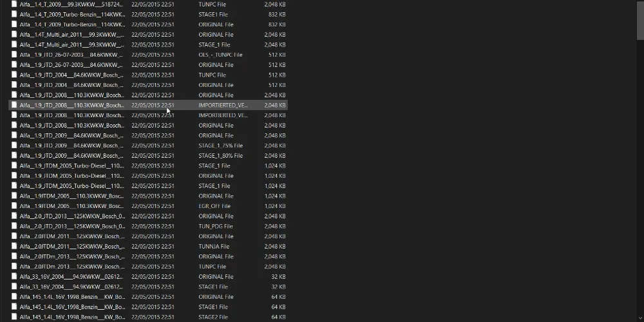The width and height of the screenshot is (644, 322).
Task: Select the name of the Alfa_145 64 KB ORIGINAL file
Action: 72,296
